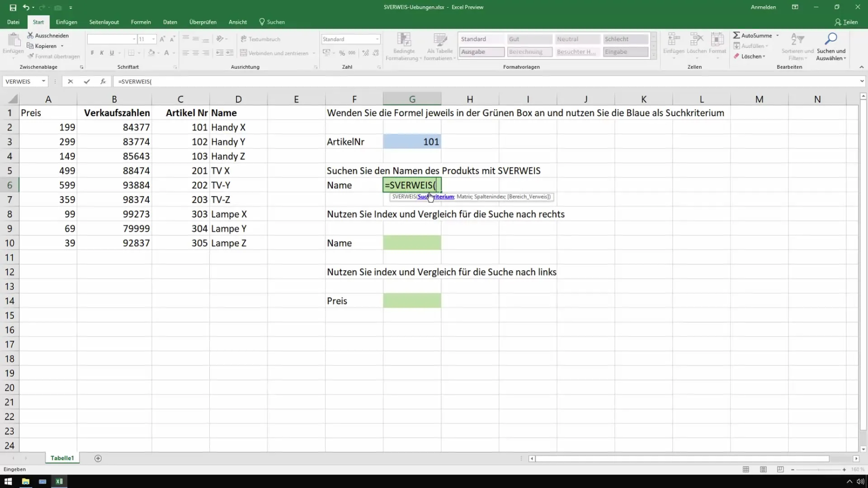Viewport: 868px width, 488px height.
Task: Click the formula bar input
Action: tap(486, 81)
